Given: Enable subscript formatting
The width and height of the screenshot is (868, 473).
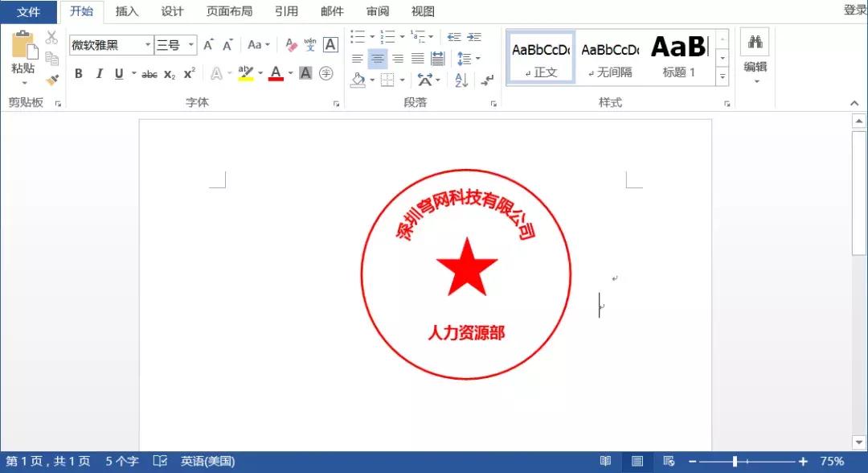Looking at the screenshot, I should (168, 73).
